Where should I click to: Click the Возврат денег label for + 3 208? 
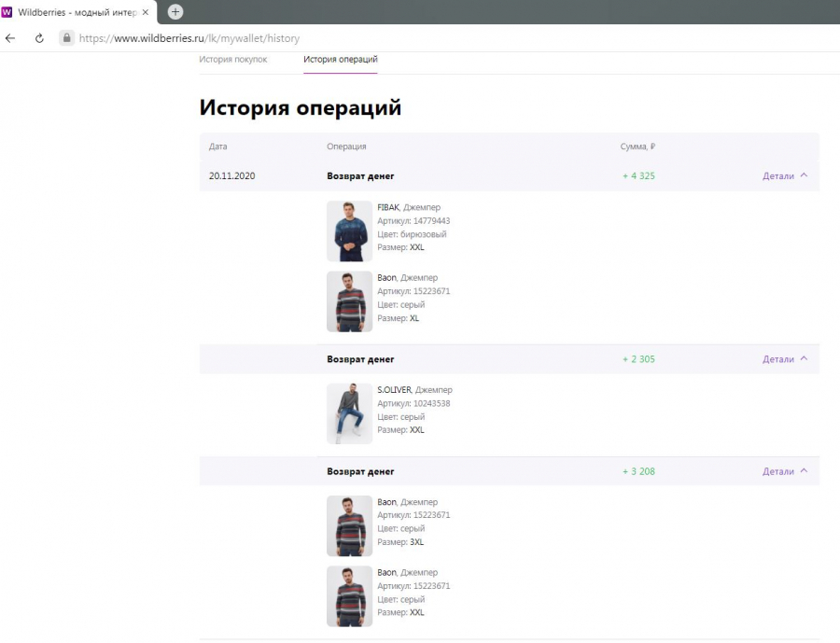(360, 471)
